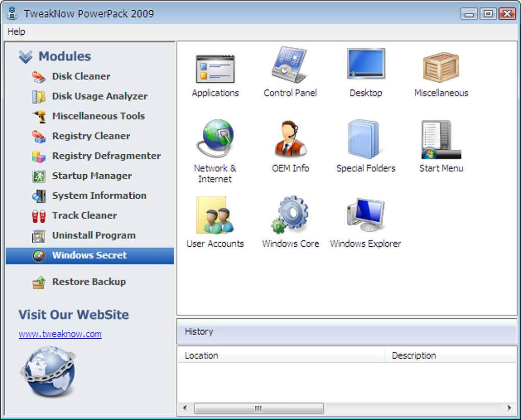Select System Information module label
The height and width of the screenshot is (420, 521).
99,196
